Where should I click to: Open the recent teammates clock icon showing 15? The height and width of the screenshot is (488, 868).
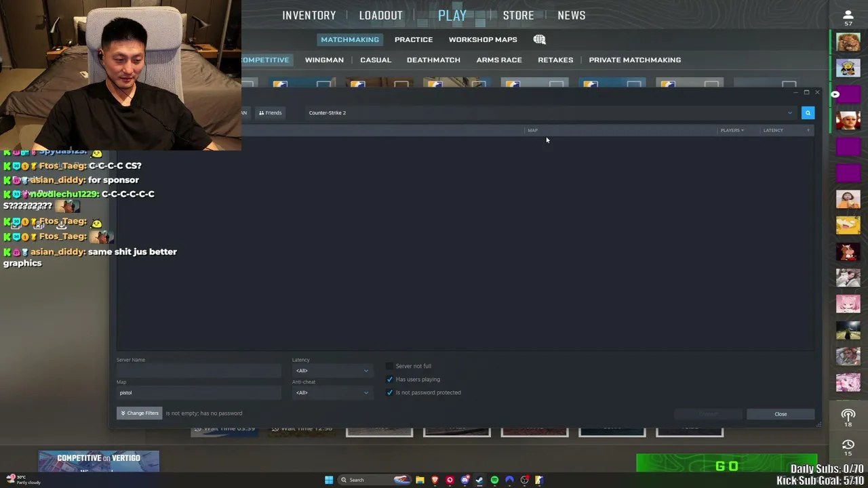848,448
